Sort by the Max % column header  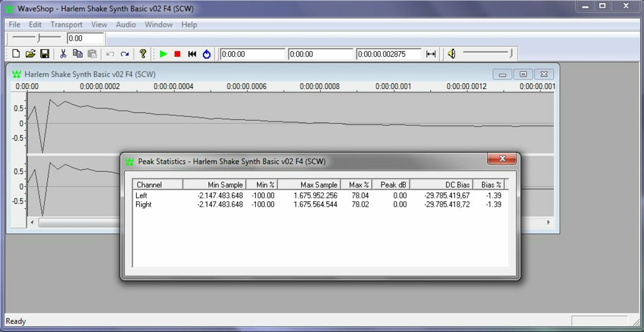point(356,185)
